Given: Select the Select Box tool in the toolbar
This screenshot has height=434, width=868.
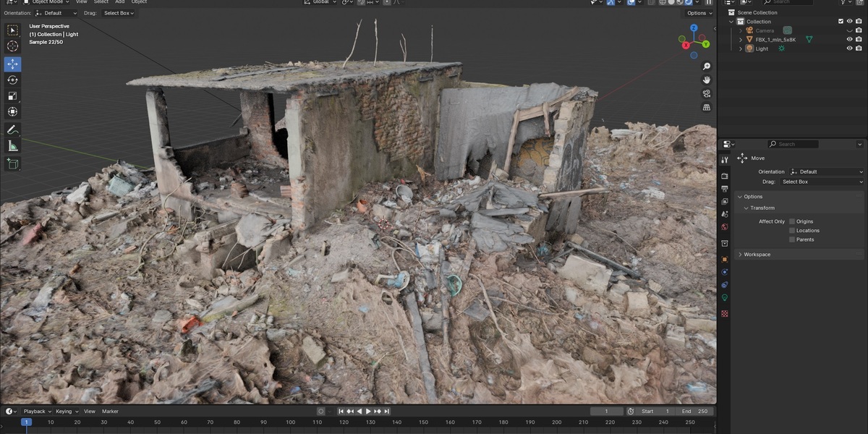Looking at the screenshot, I should (x=13, y=30).
